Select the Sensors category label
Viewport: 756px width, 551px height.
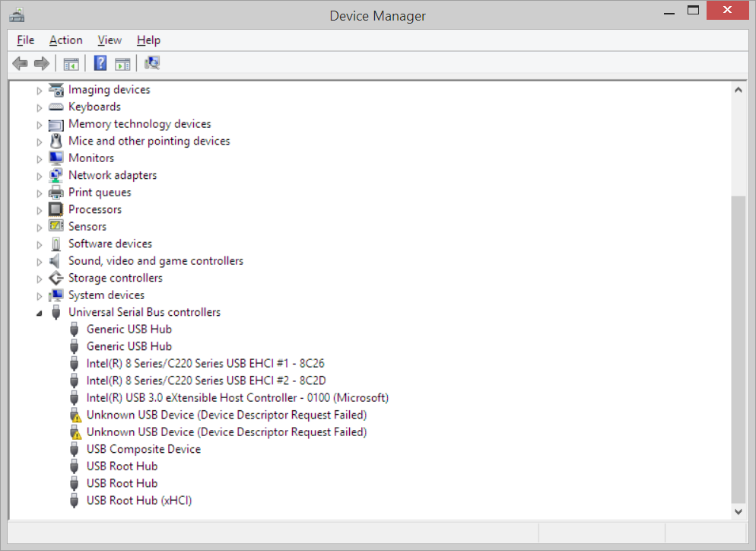coord(87,226)
